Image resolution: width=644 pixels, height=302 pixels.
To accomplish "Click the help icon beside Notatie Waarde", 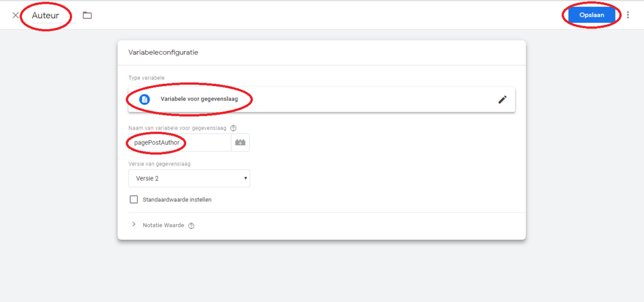I will (191, 226).
